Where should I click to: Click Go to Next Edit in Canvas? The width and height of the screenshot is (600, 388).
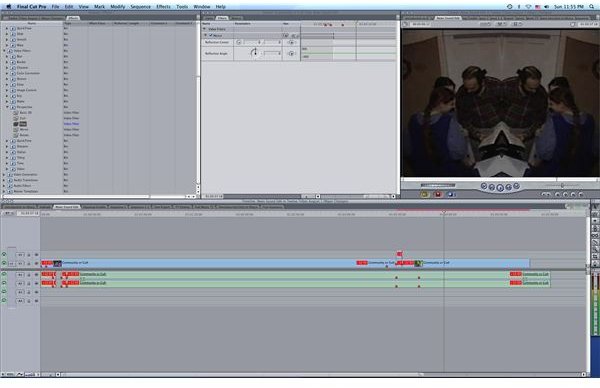[516, 186]
